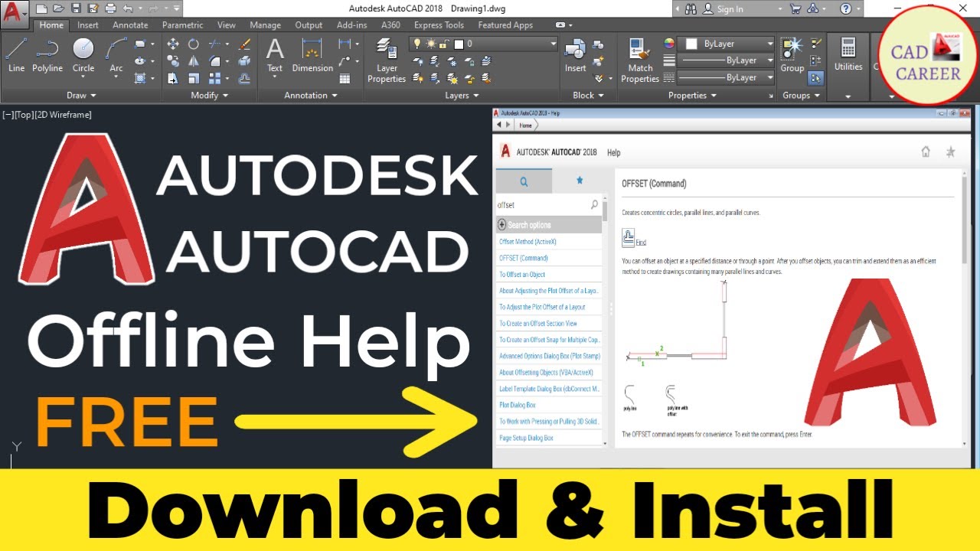The height and width of the screenshot is (551, 980).
Task: Open the Parametric ribbon tab
Action: tap(183, 25)
